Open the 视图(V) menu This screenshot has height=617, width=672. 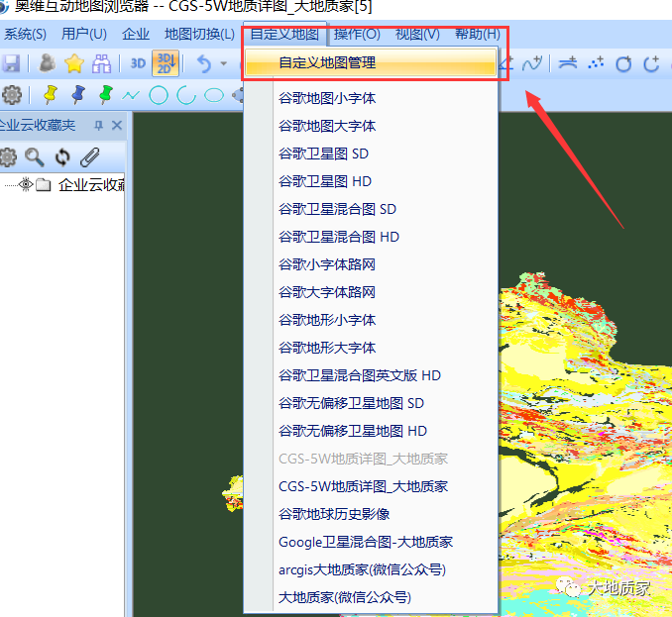[x=417, y=34]
